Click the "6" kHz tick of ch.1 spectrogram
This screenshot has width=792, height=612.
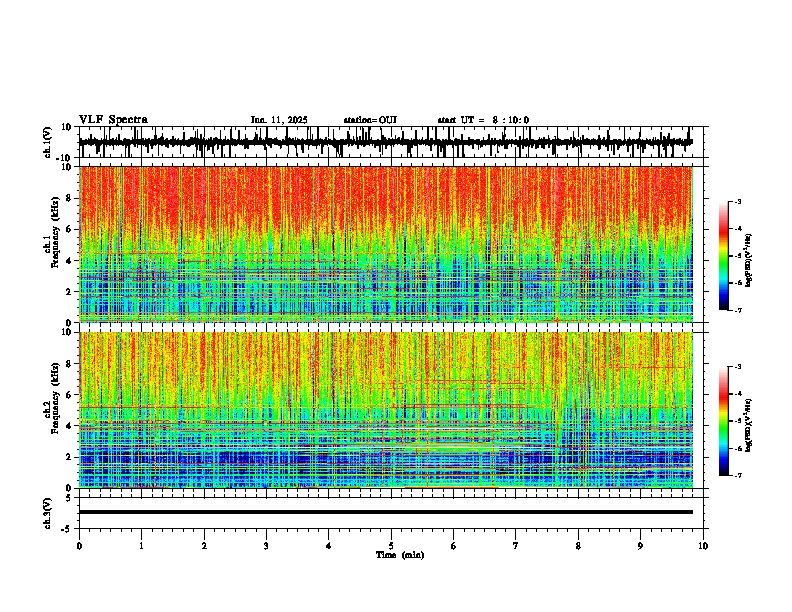pyautogui.click(x=70, y=230)
